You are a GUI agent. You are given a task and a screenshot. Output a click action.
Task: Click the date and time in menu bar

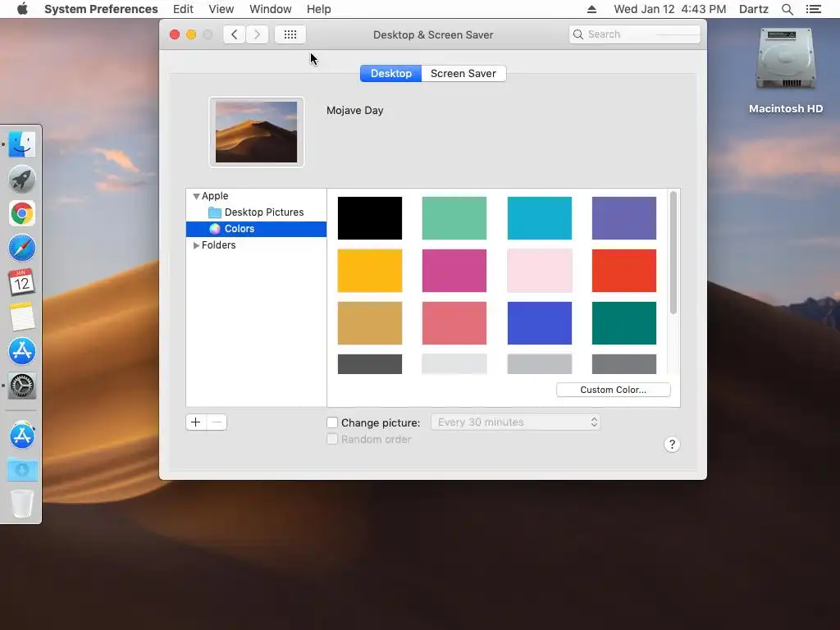(x=669, y=9)
